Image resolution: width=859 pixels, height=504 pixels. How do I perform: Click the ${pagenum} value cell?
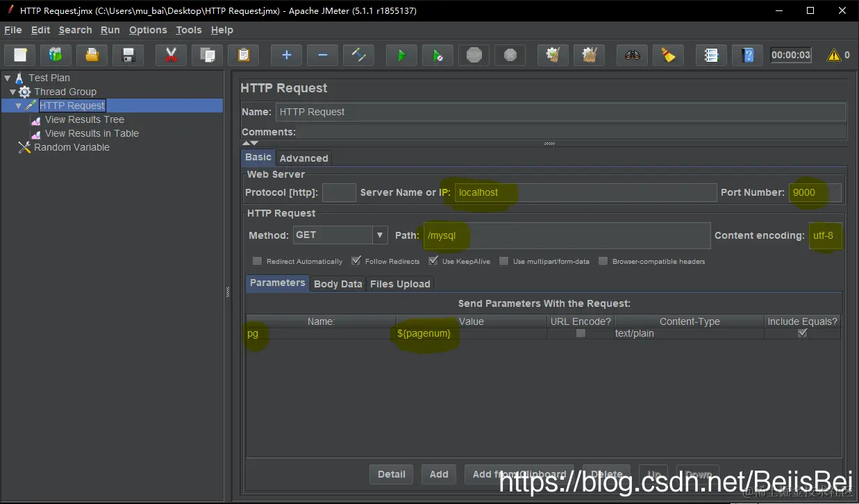coord(472,333)
